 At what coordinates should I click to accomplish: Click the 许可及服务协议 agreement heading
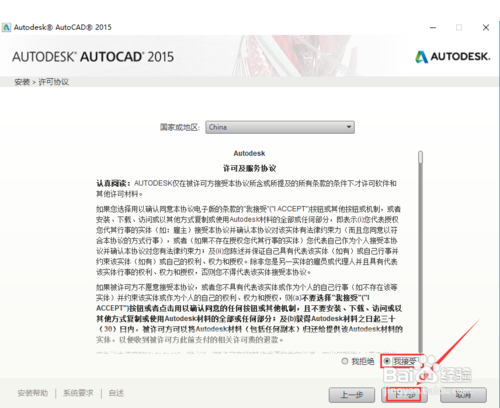249,168
